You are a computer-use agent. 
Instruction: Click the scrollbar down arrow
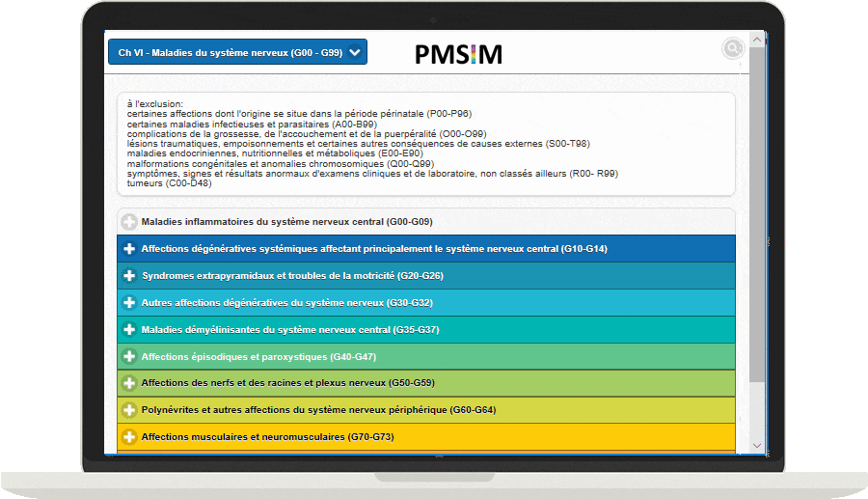tap(757, 446)
